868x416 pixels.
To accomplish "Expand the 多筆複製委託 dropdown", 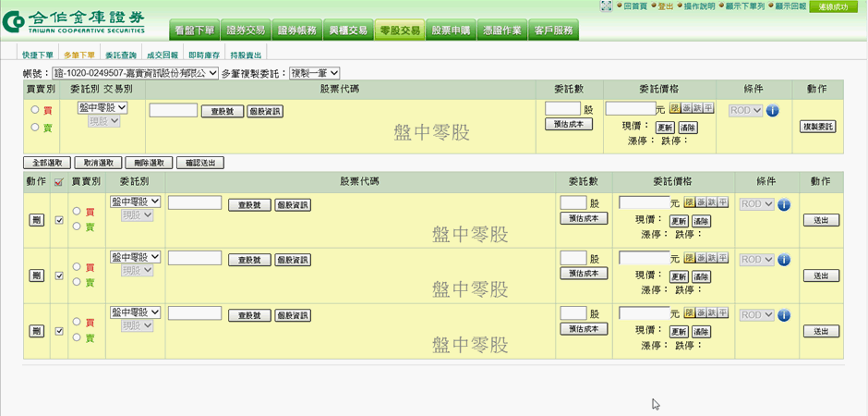I will coord(315,73).
